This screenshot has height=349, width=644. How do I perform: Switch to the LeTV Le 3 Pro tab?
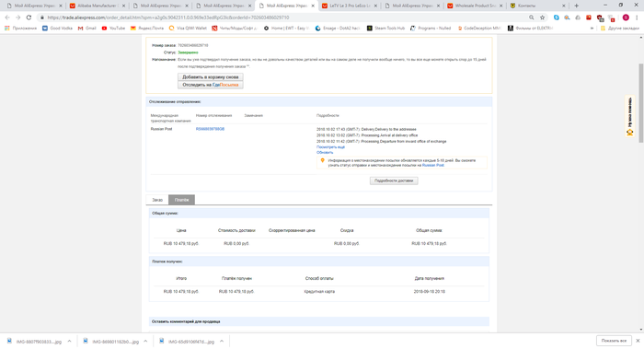click(349, 6)
